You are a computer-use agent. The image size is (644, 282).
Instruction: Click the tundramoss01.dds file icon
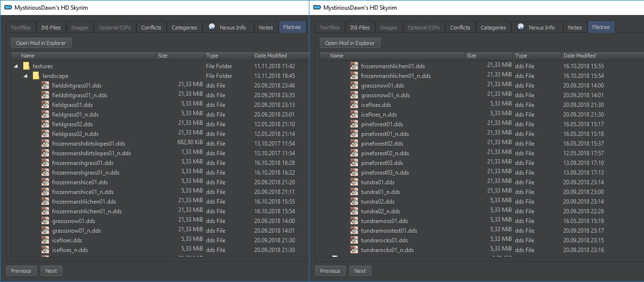click(354, 221)
